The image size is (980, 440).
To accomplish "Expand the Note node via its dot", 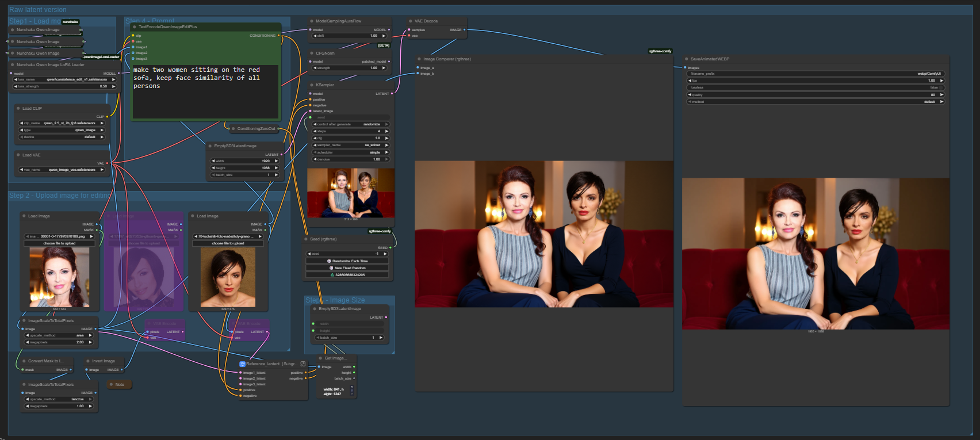I will click(x=111, y=384).
